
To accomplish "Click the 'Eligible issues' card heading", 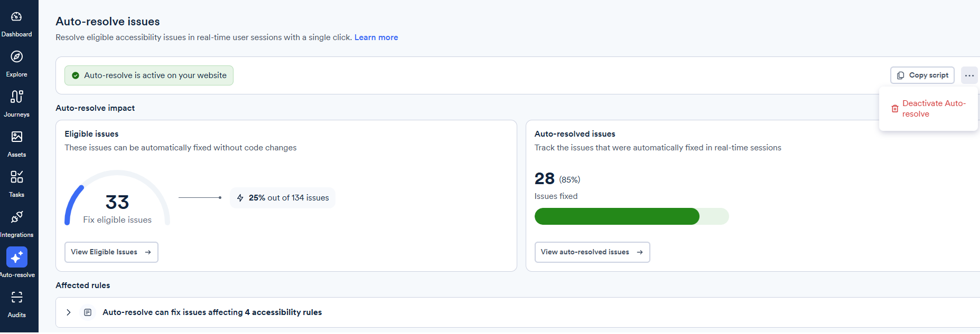I will [x=91, y=134].
